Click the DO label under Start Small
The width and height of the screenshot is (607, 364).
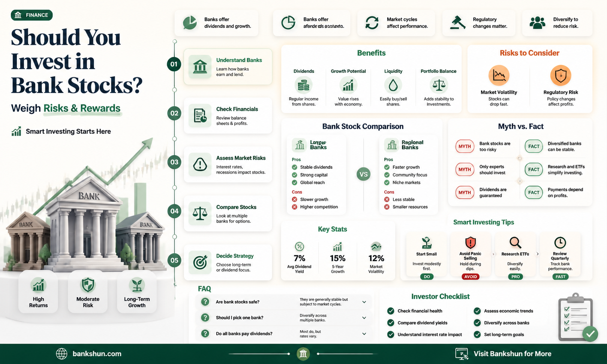pos(427,277)
